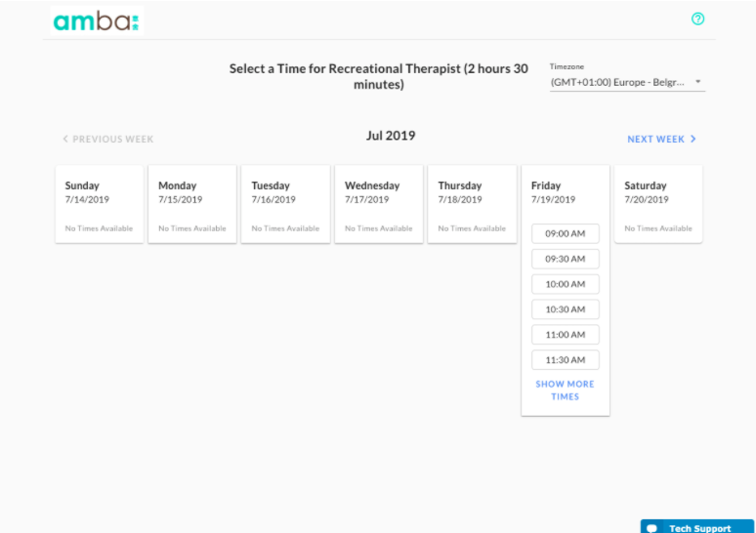Click the Monday 7/15/2019 card
This screenshot has width=756, height=533.
(192, 204)
